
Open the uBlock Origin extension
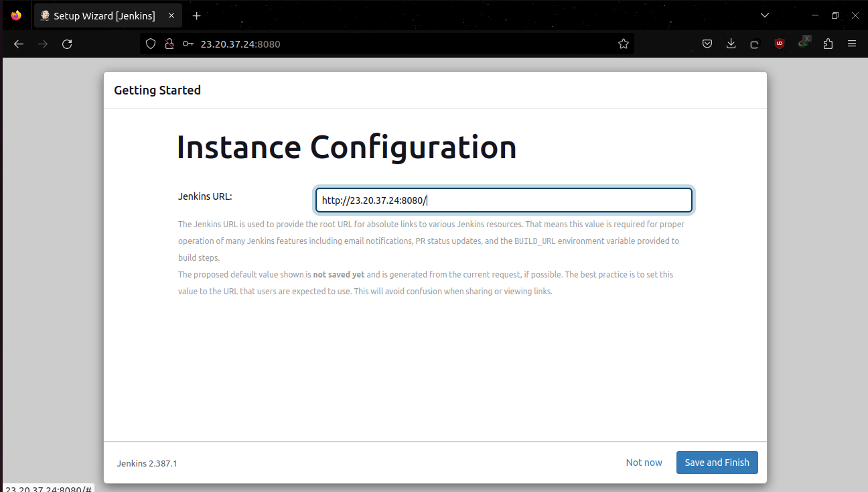pyautogui.click(x=779, y=44)
